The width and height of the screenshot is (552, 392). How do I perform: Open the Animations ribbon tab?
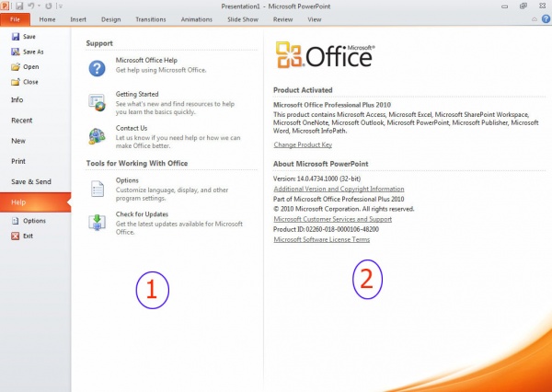(197, 19)
